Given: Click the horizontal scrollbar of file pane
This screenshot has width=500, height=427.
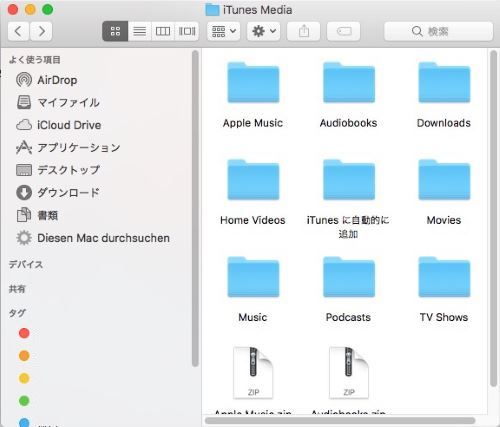Looking at the screenshot, I should [340, 420].
